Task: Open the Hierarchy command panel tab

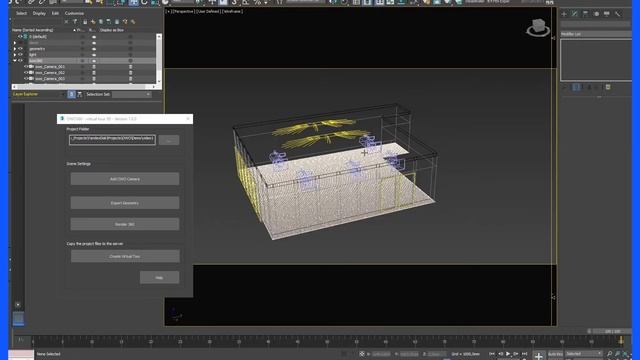Action: 585,14
